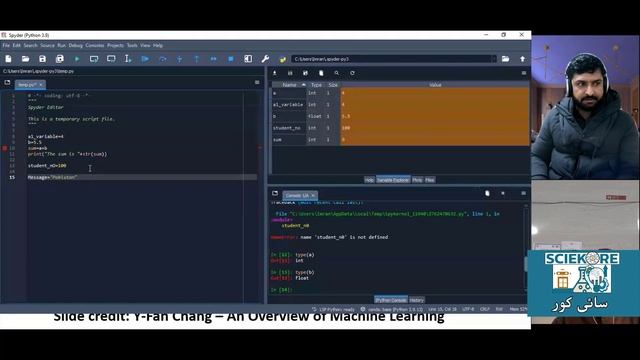Open the View menu
Viewport: 640px width, 360px height.
click(145, 45)
